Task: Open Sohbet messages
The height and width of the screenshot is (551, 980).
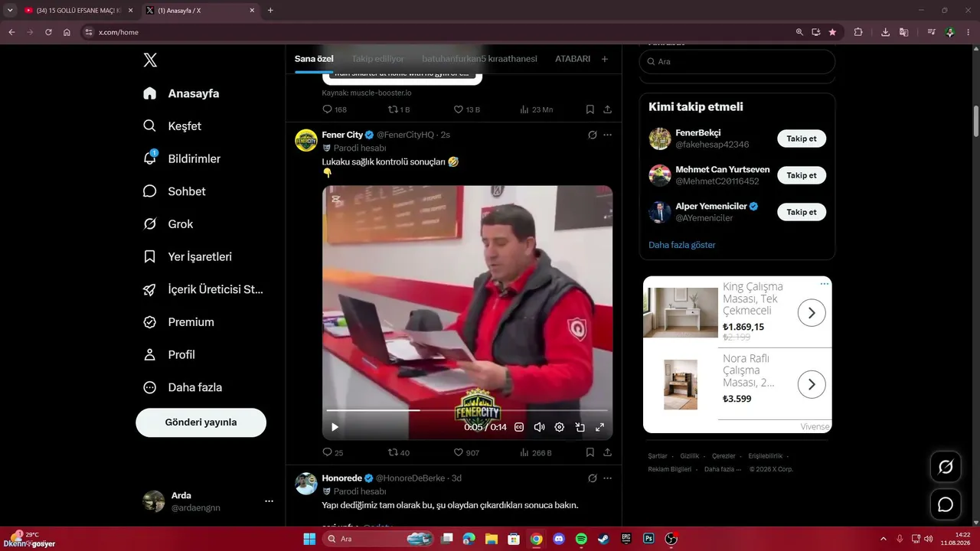Action: pos(175,191)
